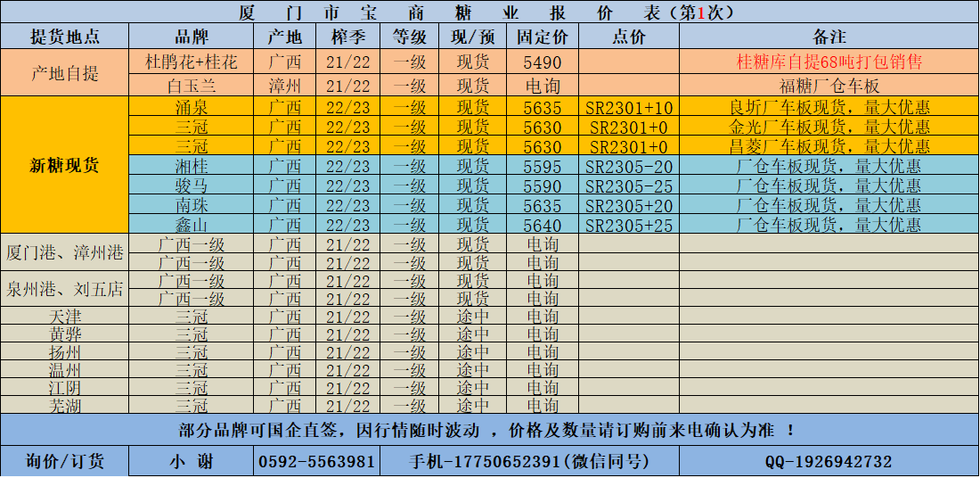Screen dimensions: 980x478
Task: Select the 天津 pickup location cell
Action: 65,317
